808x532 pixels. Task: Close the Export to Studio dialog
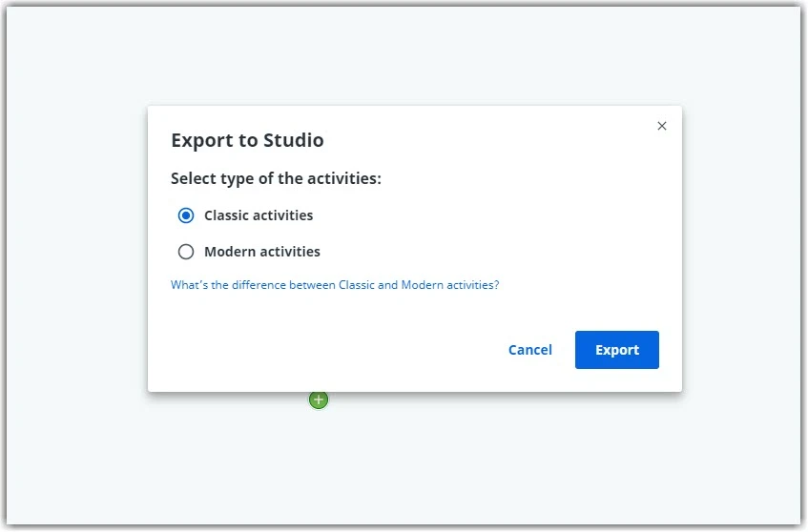662,126
